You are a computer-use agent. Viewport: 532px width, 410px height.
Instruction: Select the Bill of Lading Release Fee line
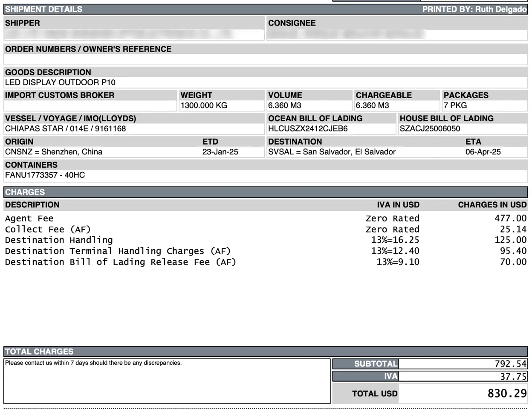point(120,262)
